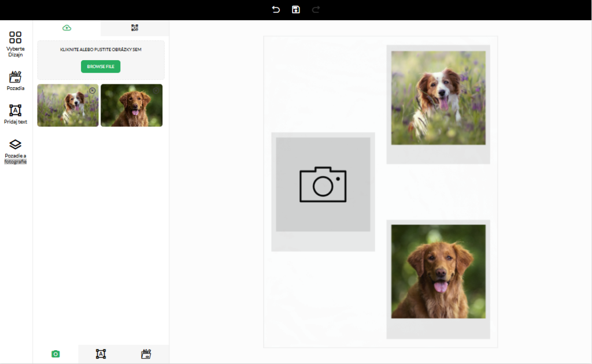
Task: Select the backgrounds tab at bottom
Action: click(x=146, y=354)
